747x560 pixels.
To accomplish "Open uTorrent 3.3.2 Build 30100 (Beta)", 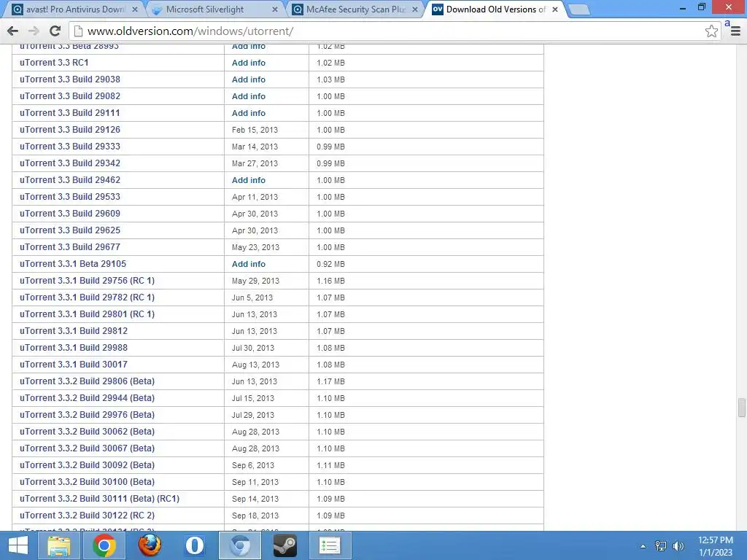I will (88, 481).
